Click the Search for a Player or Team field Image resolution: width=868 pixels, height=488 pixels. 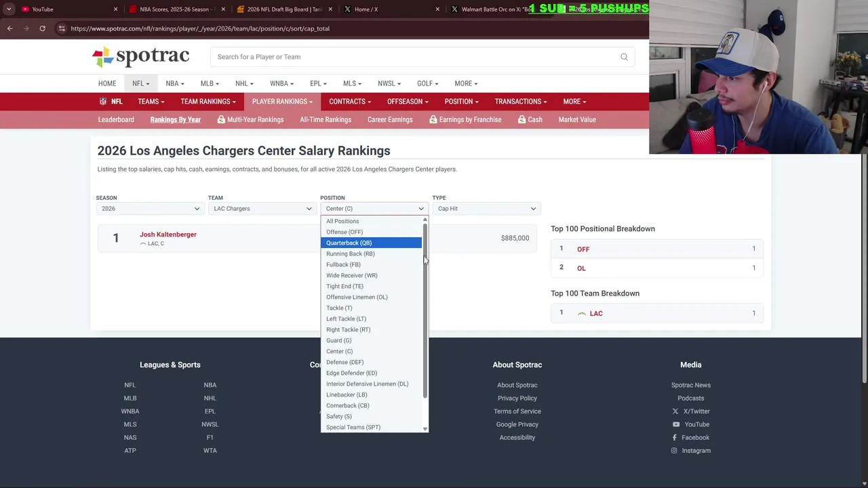[x=422, y=57]
